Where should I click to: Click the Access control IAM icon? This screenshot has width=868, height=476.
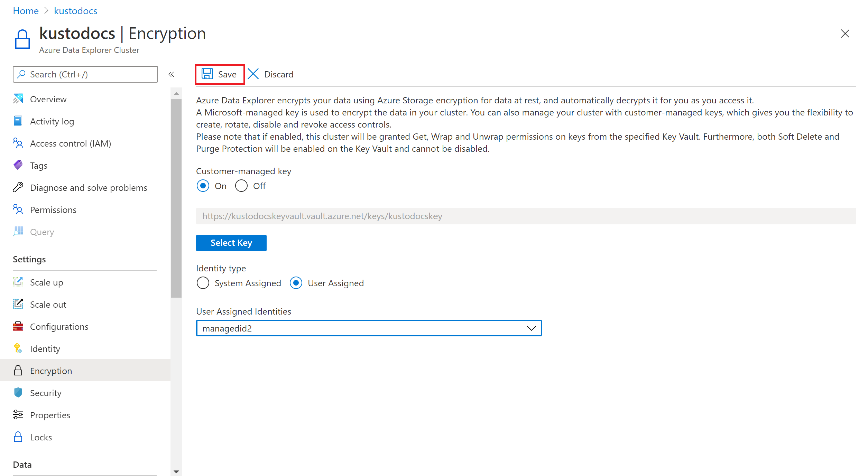pyautogui.click(x=17, y=143)
